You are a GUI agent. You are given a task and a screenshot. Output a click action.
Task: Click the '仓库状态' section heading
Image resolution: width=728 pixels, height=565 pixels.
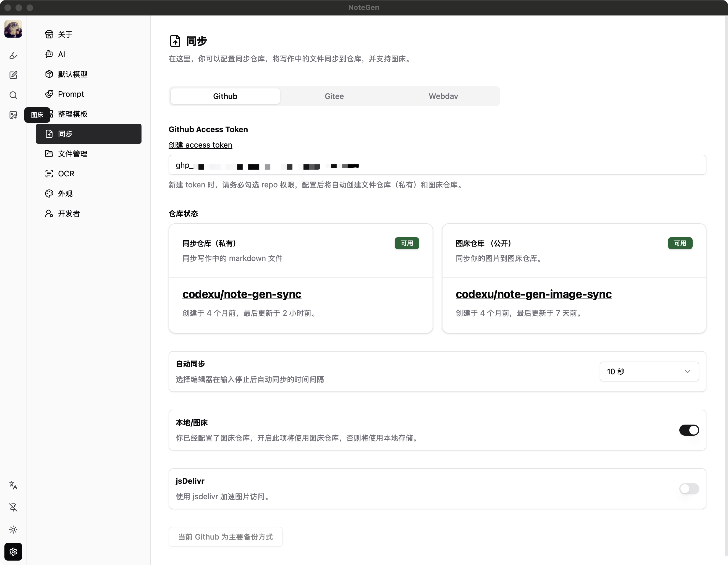point(183,214)
